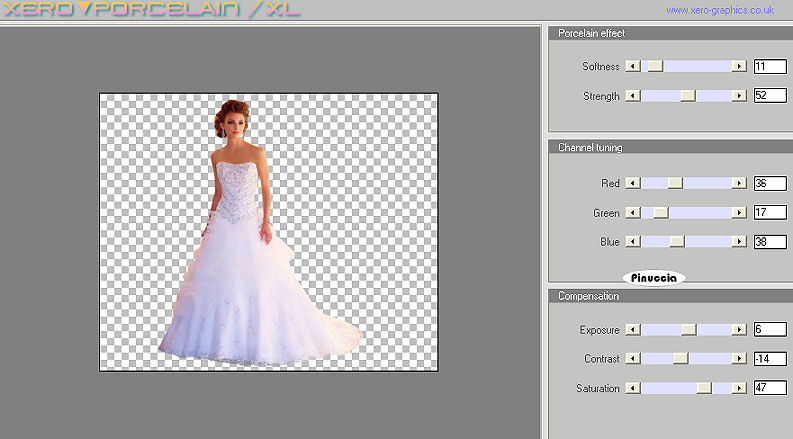The height and width of the screenshot is (439, 793).
Task: Click the Strength slider right arrow
Action: (739, 96)
